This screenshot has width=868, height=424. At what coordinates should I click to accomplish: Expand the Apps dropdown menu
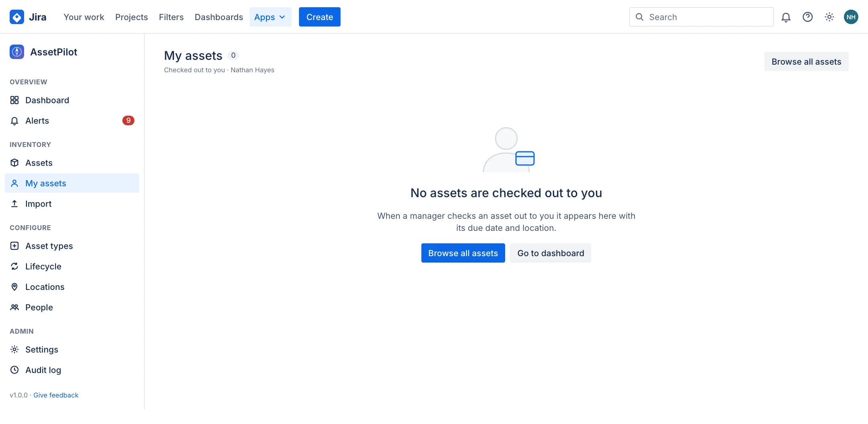[270, 17]
